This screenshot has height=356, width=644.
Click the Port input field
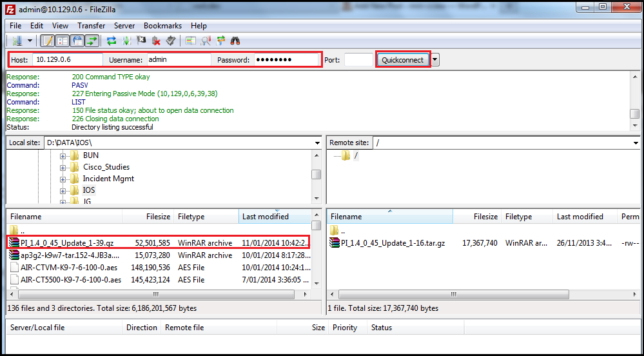(358, 60)
